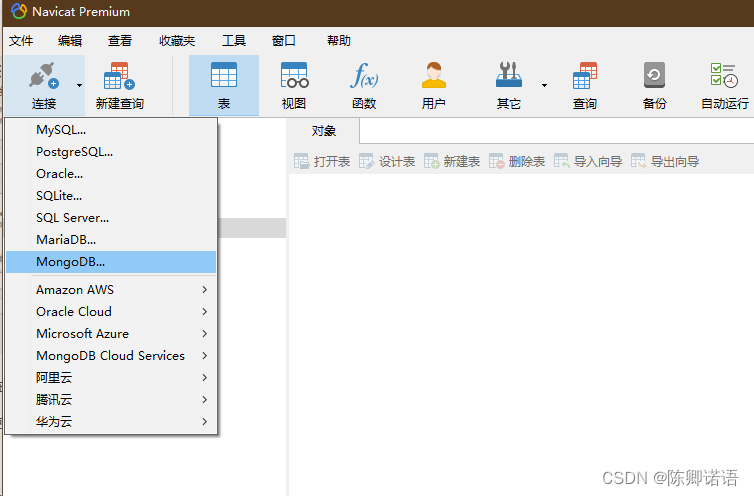754x496 pixels.
Task: Expand MongoDB Cloud Services submenu
Action: tap(111, 356)
